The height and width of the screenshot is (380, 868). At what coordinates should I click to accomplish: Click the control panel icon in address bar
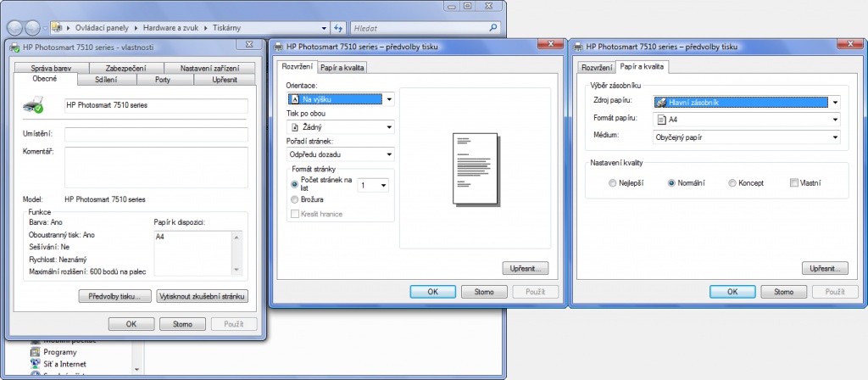[57, 27]
